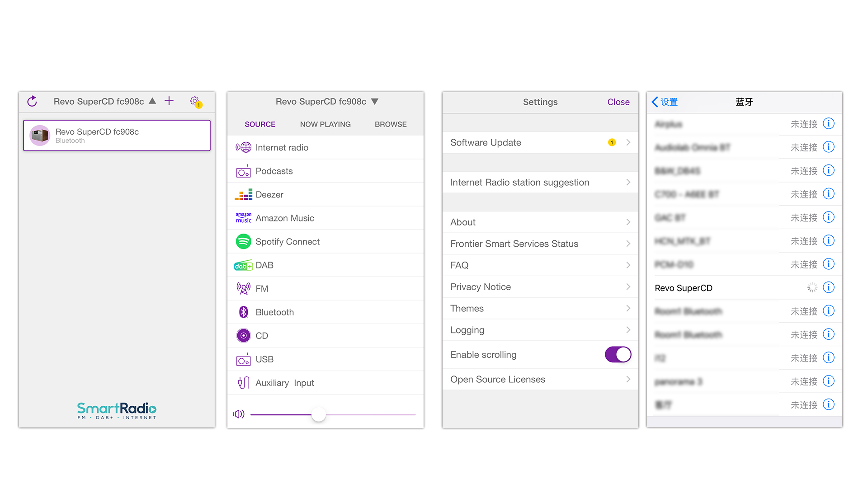868x488 pixels.
Task: Select the FM antenna icon
Action: [243, 288]
